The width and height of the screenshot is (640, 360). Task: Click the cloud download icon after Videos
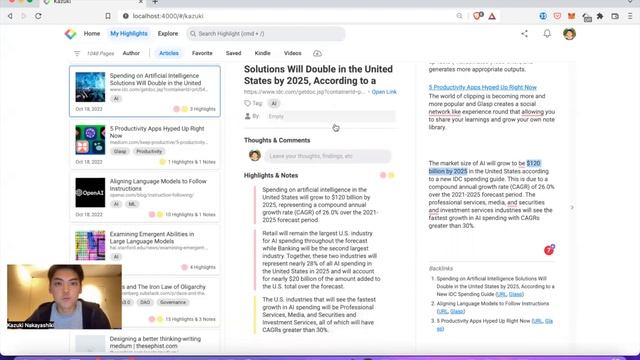317,53
